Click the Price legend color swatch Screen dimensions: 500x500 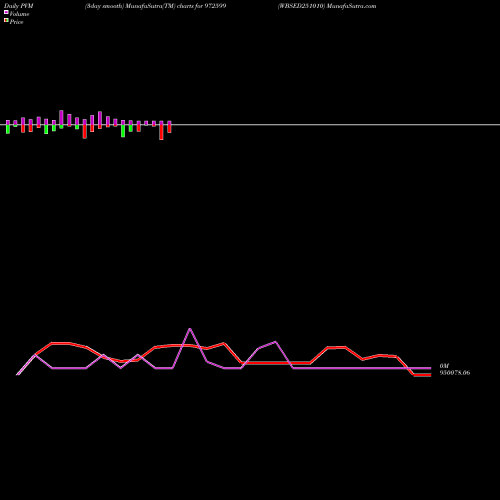pos(6,20)
